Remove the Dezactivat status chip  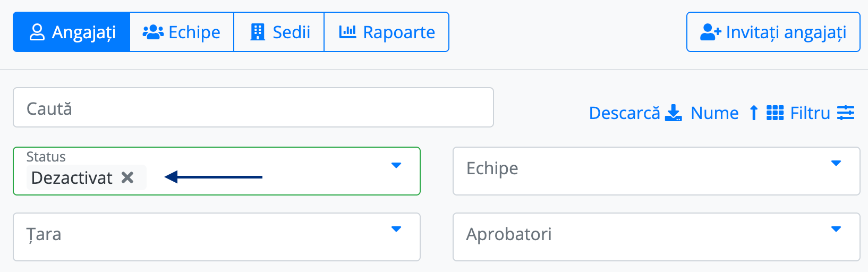127,177
